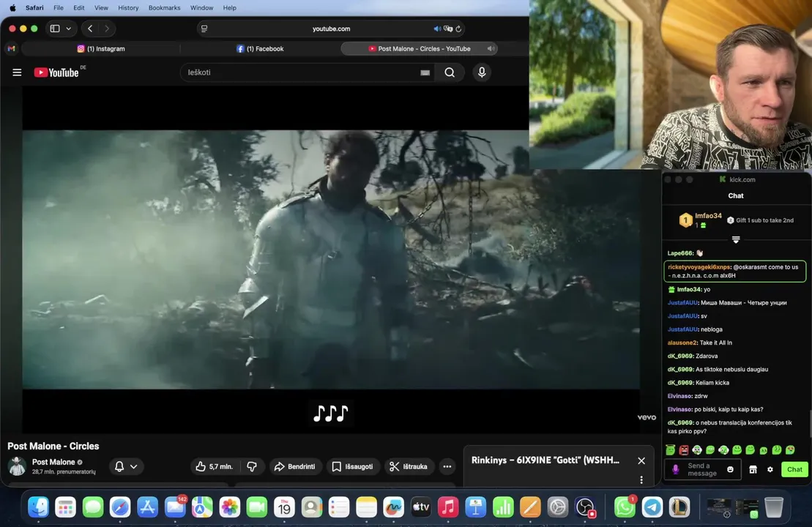Open the Kick chat shop icon

[x=753, y=469]
